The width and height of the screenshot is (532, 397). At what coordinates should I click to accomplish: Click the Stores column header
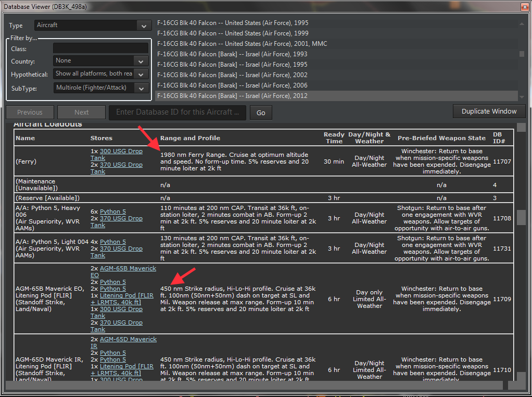pyautogui.click(x=101, y=138)
